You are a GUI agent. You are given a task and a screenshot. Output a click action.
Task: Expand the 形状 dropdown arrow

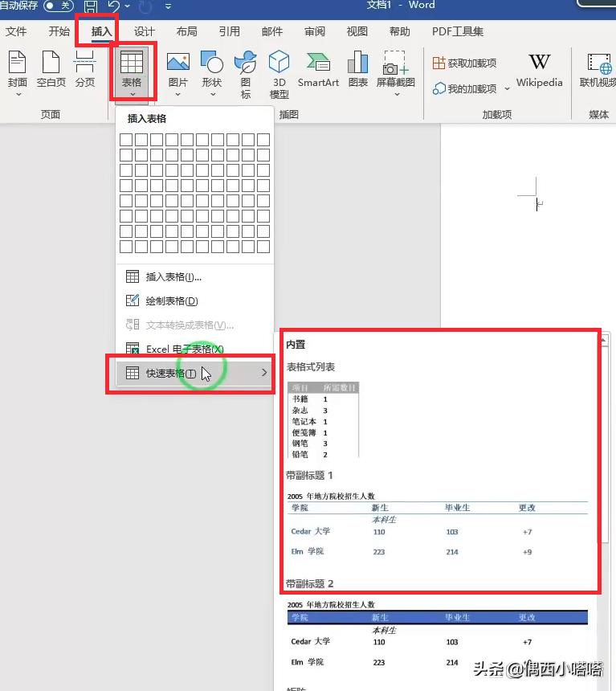coord(213,94)
